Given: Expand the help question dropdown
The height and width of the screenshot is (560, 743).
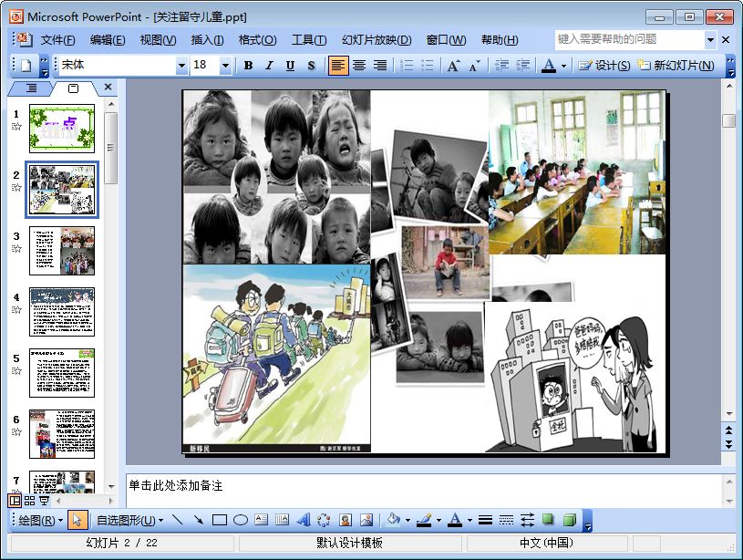Looking at the screenshot, I should pos(710,40).
